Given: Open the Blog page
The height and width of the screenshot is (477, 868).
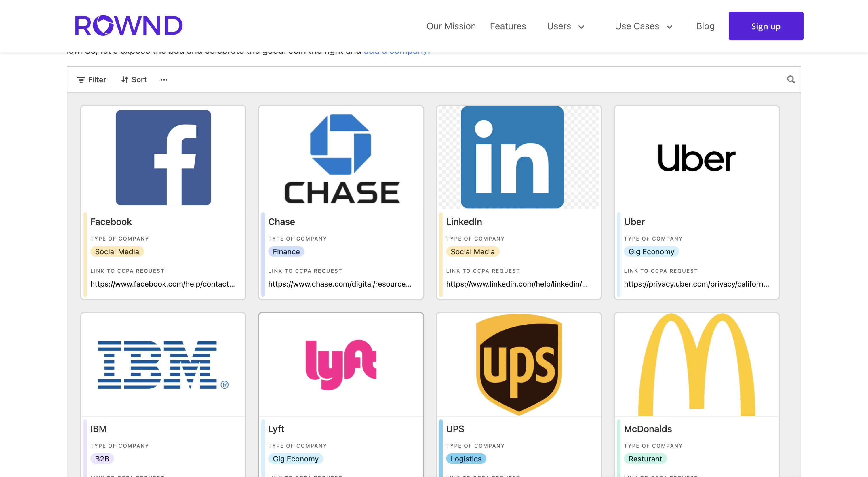Looking at the screenshot, I should (x=705, y=26).
